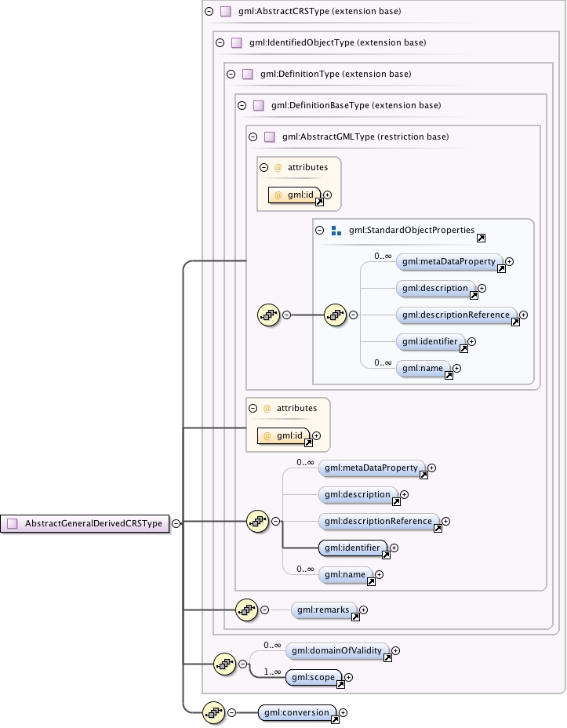This screenshot has width=567, height=728.
Task: Select gml:metaDataProperty in StandardObjectProperties
Action: click(449, 262)
